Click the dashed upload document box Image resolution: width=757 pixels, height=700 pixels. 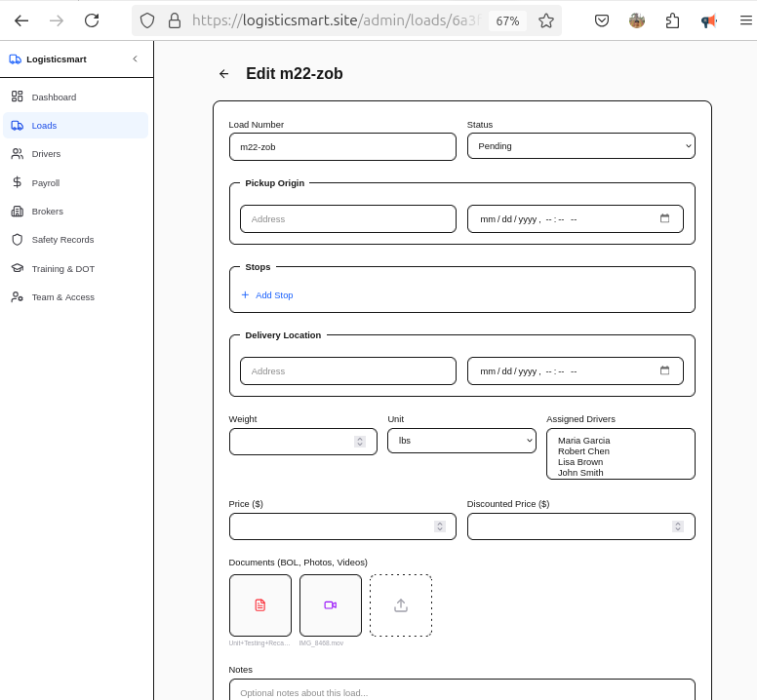pos(401,605)
